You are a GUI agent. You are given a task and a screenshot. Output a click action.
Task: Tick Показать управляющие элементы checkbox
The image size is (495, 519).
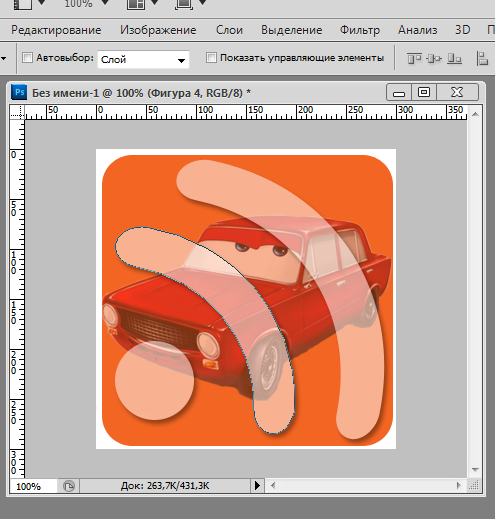click(x=211, y=58)
